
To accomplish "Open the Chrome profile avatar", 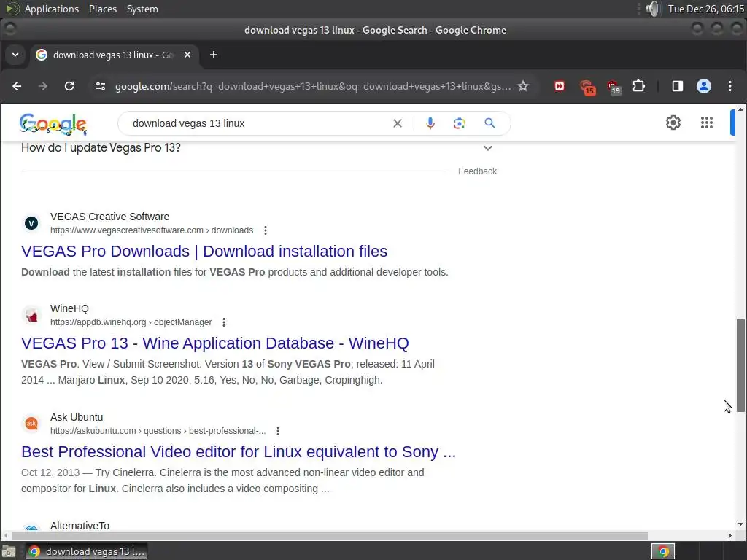I will click(704, 86).
